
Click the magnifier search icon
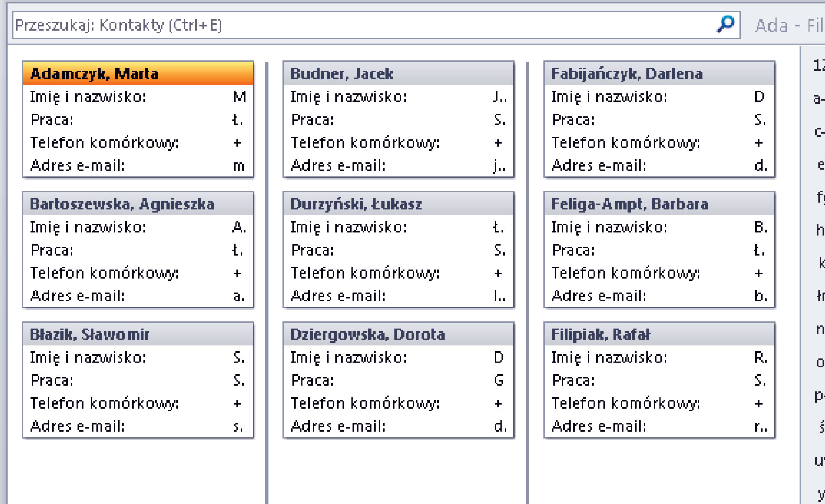click(726, 24)
